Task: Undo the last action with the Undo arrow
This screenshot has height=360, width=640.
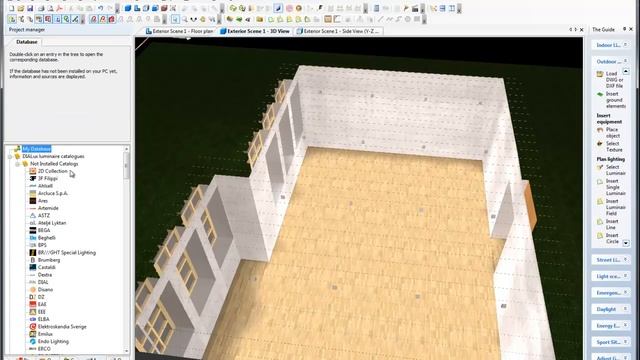Action: [101, 8]
